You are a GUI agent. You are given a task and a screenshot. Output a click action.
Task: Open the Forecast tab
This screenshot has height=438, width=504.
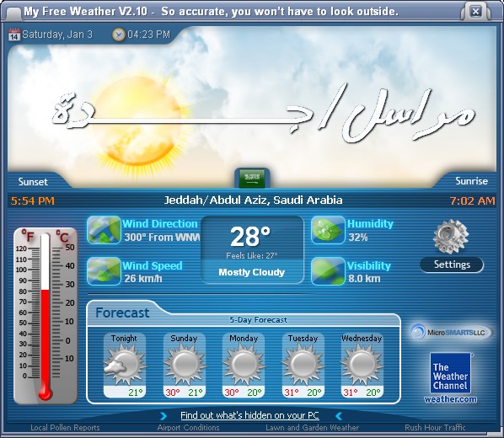point(122,312)
